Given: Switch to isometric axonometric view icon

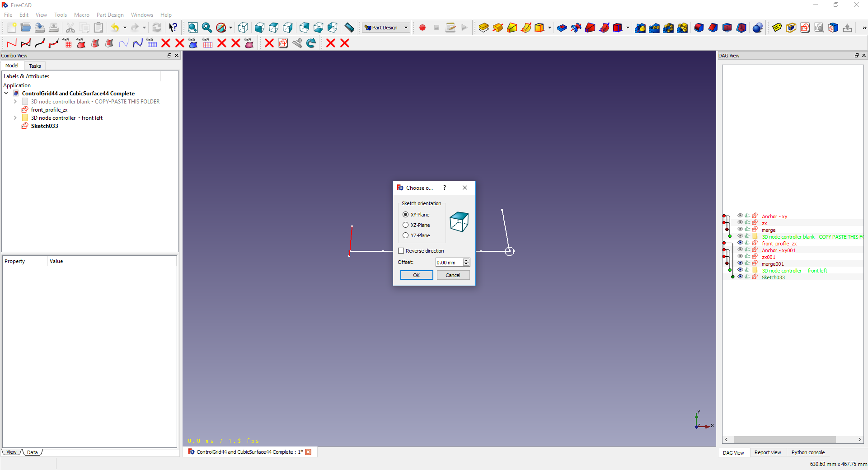Looking at the screenshot, I should pos(243,28).
